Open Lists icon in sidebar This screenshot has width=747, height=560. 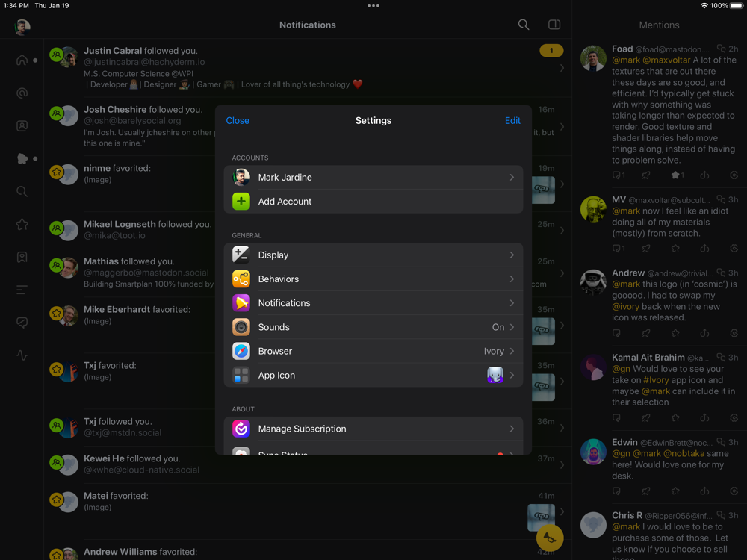point(22,290)
